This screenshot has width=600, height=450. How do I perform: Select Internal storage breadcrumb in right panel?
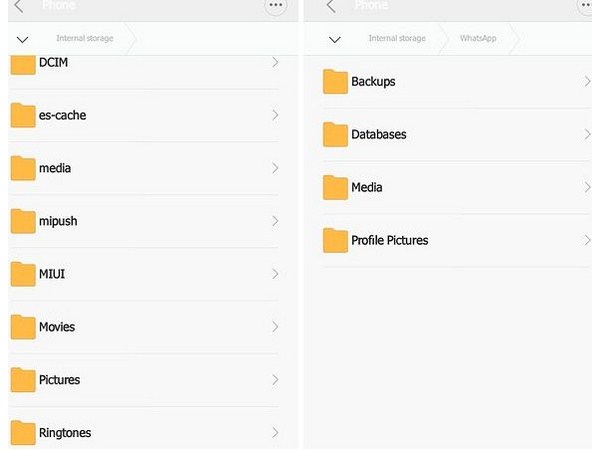[x=396, y=39]
